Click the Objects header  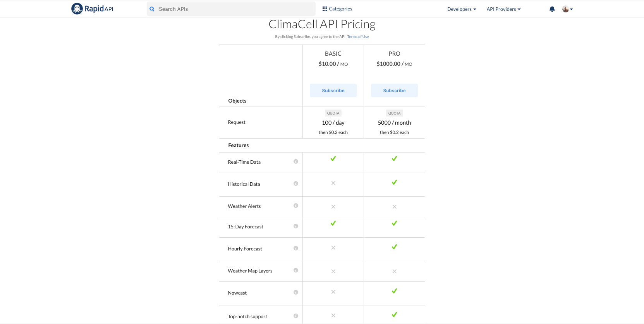pos(237,101)
